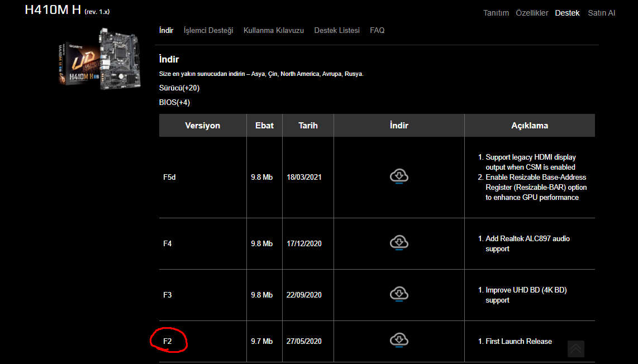
Task: Open the Özellikler page
Action: click(x=532, y=13)
